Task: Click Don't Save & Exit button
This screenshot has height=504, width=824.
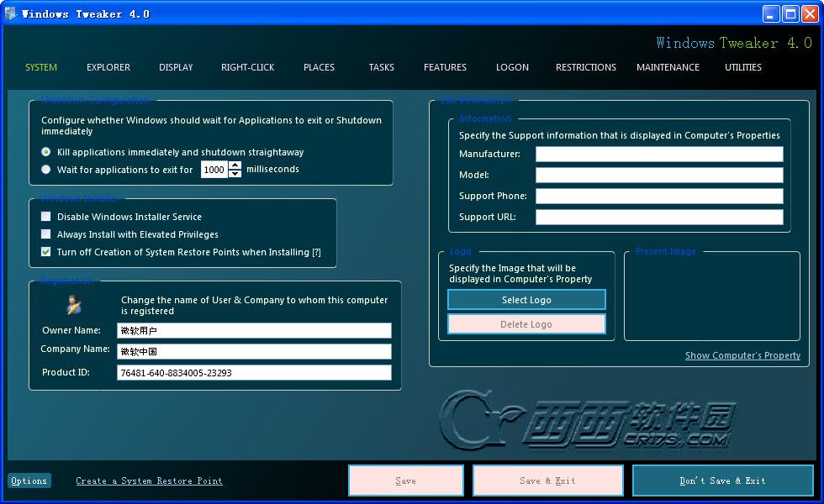Action: 722,480
